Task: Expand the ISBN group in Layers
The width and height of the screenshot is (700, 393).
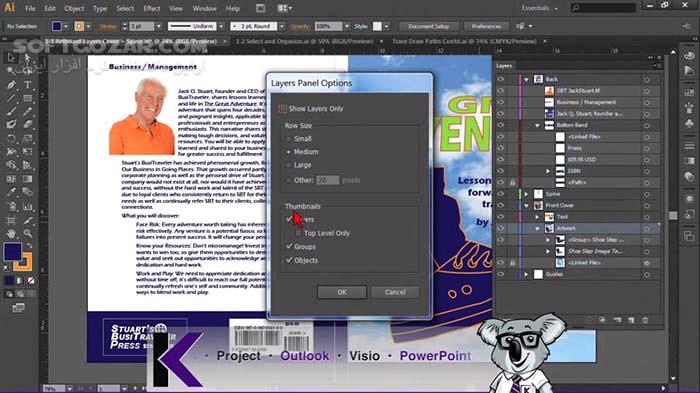Action: point(548,171)
